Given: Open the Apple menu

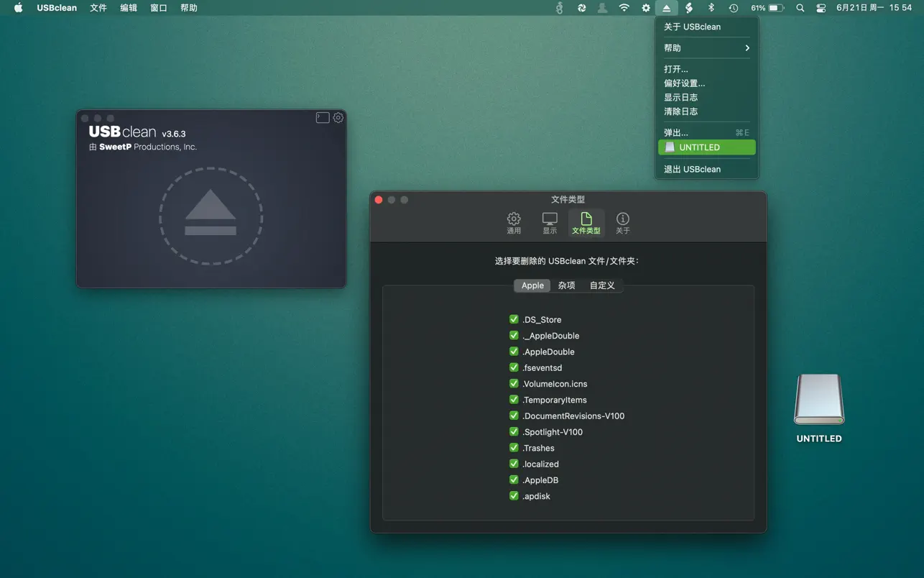Looking at the screenshot, I should coord(19,8).
